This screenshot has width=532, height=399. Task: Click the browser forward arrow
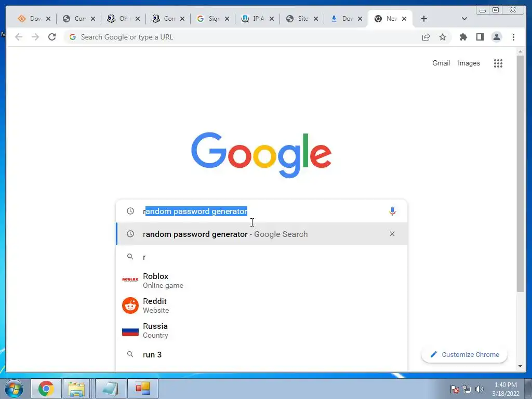coord(35,37)
